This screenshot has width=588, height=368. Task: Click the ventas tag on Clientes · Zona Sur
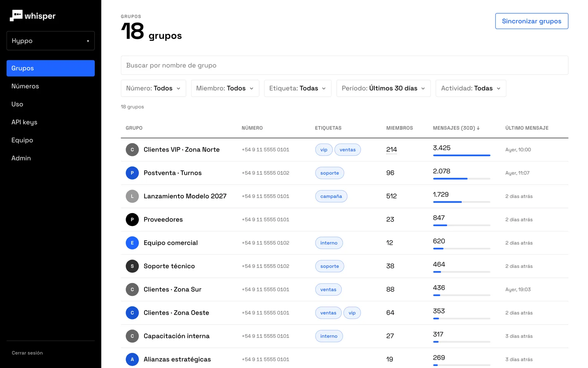click(x=328, y=290)
